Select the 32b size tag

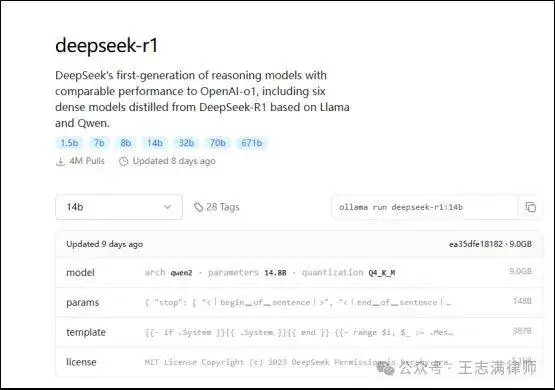(186, 143)
